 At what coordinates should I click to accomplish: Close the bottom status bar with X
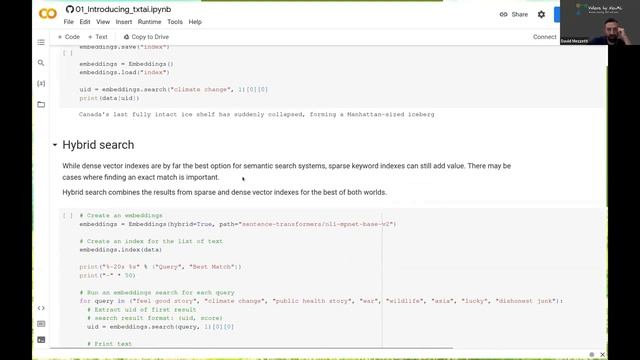click(602, 354)
